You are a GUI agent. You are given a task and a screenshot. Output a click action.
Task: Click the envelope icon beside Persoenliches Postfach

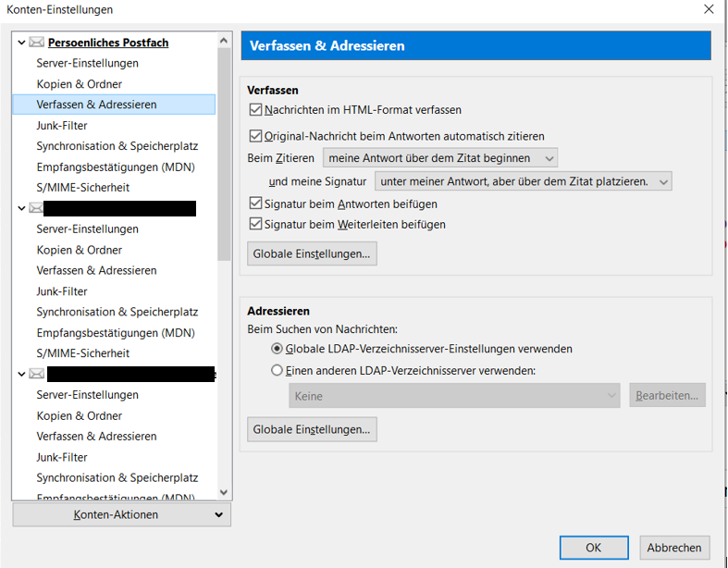[37, 43]
